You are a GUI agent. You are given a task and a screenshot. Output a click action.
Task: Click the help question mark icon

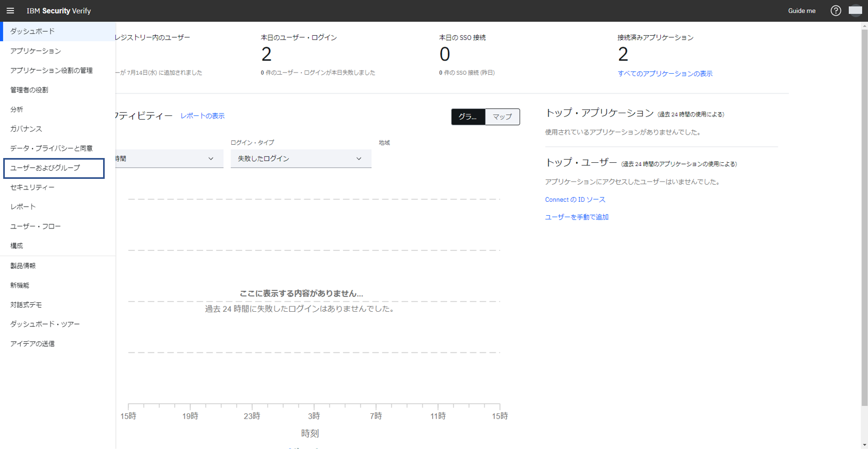[835, 11]
